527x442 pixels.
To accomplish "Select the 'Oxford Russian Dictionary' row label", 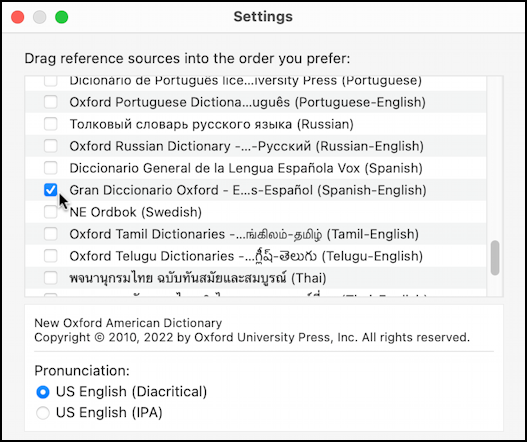I will click(246, 146).
